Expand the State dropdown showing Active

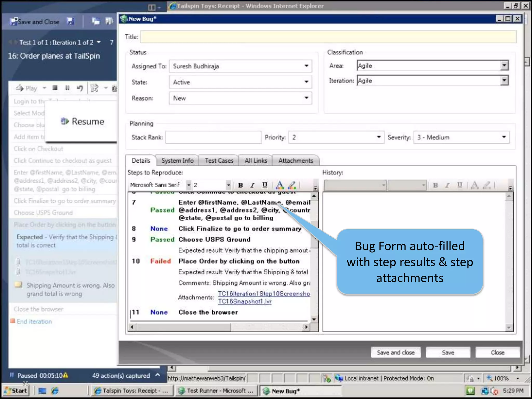pos(306,82)
